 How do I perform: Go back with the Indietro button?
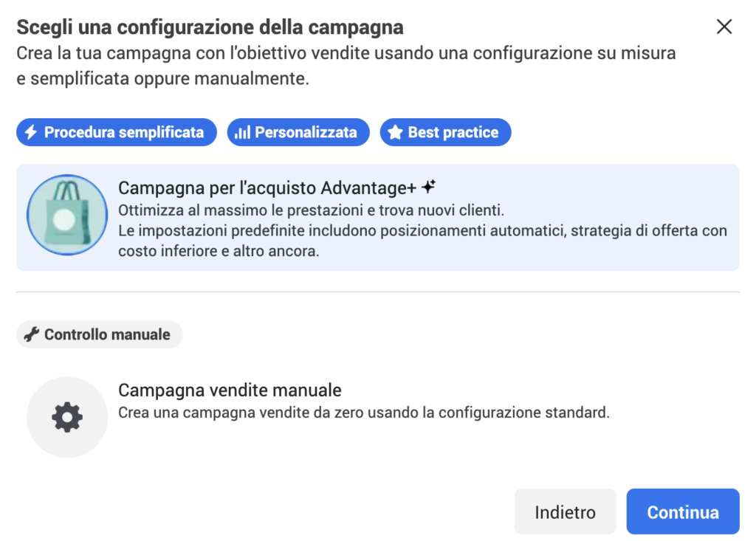(x=565, y=511)
